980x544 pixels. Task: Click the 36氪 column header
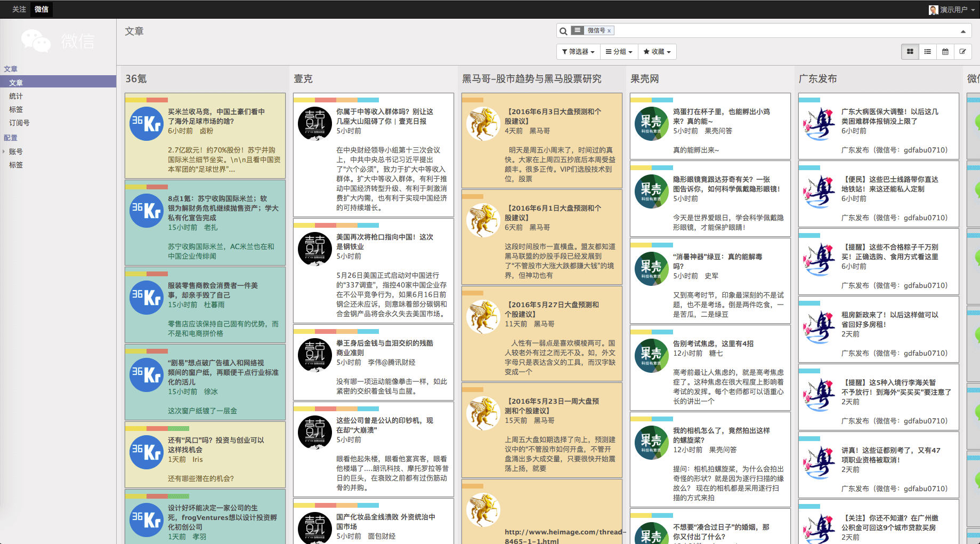(136, 79)
